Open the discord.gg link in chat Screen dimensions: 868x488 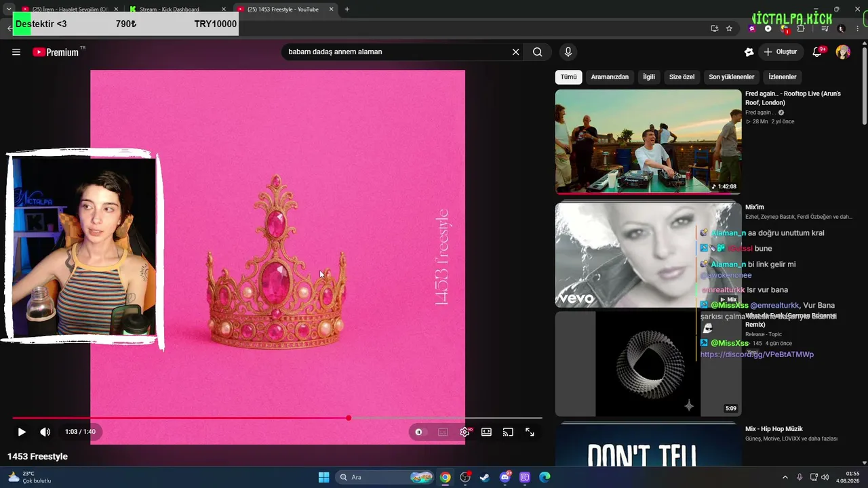click(757, 354)
